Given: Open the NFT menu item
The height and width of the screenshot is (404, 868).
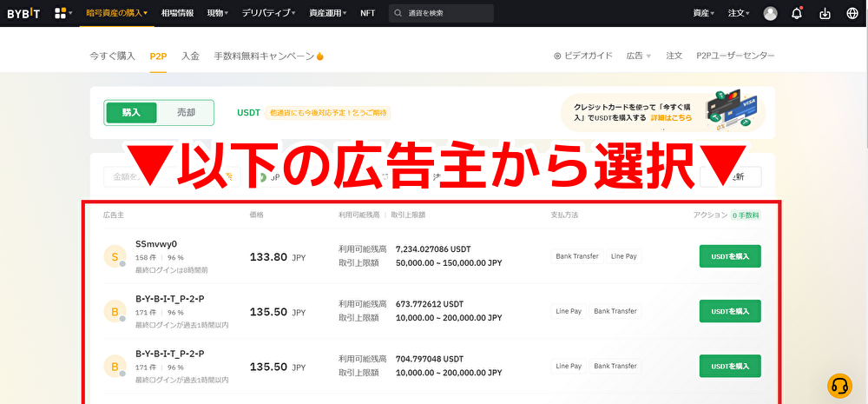Looking at the screenshot, I should [x=367, y=13].
